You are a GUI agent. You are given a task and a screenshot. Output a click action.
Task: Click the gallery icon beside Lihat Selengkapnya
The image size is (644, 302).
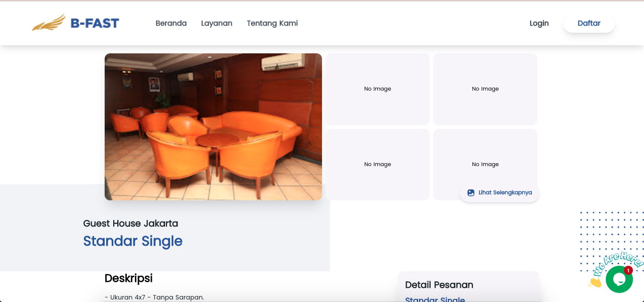tap(471, 193)
